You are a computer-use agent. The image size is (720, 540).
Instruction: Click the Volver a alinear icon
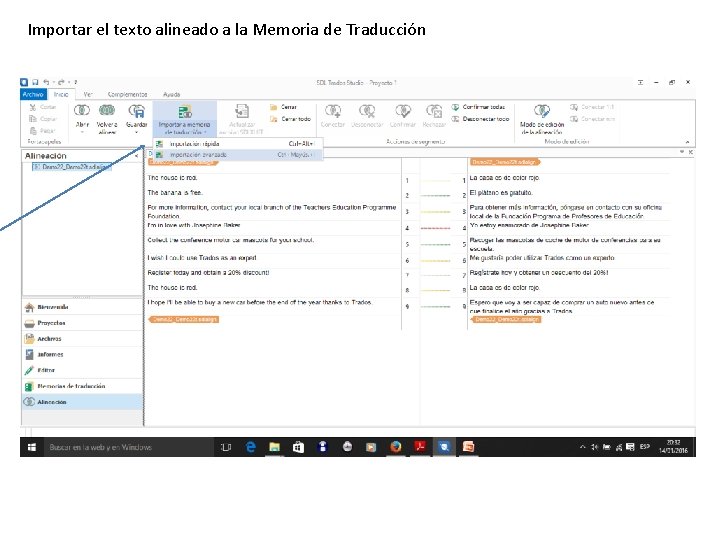[107, 111]
